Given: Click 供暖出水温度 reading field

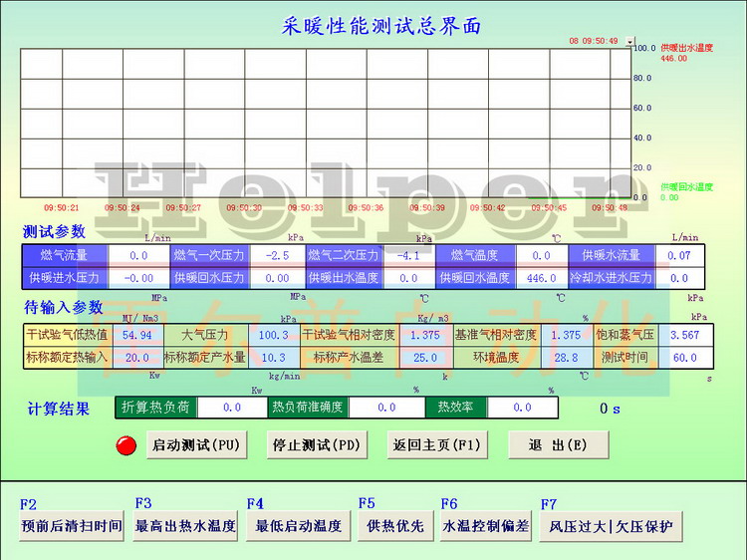Looking at the screenshot, I should tap(408, 278).
